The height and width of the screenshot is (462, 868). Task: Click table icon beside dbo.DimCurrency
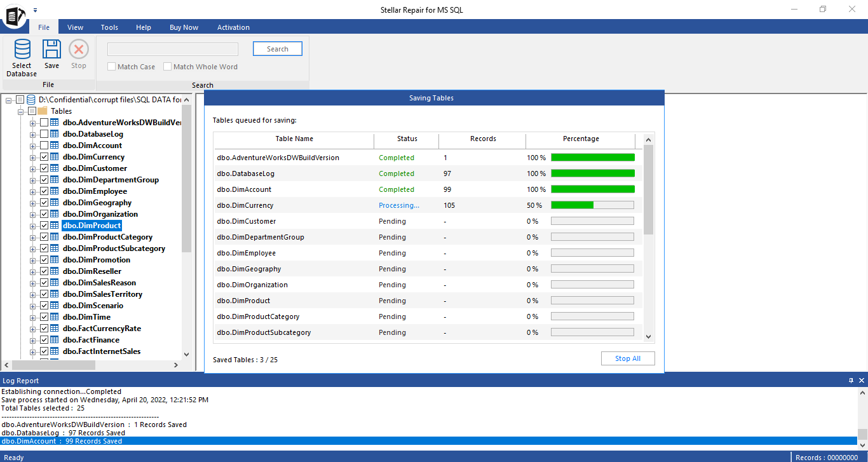pyautogui.click(x=55, y=157)
